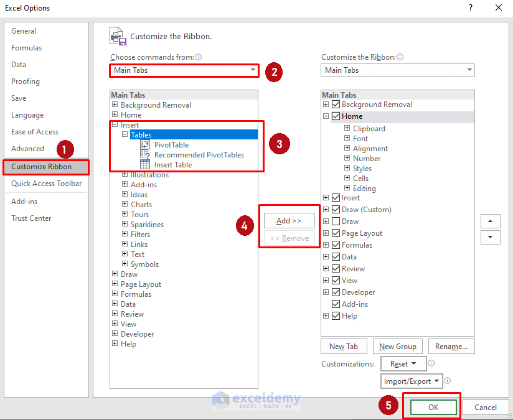Open Trust Center category

pyautogui.click(x=31, y=218)
